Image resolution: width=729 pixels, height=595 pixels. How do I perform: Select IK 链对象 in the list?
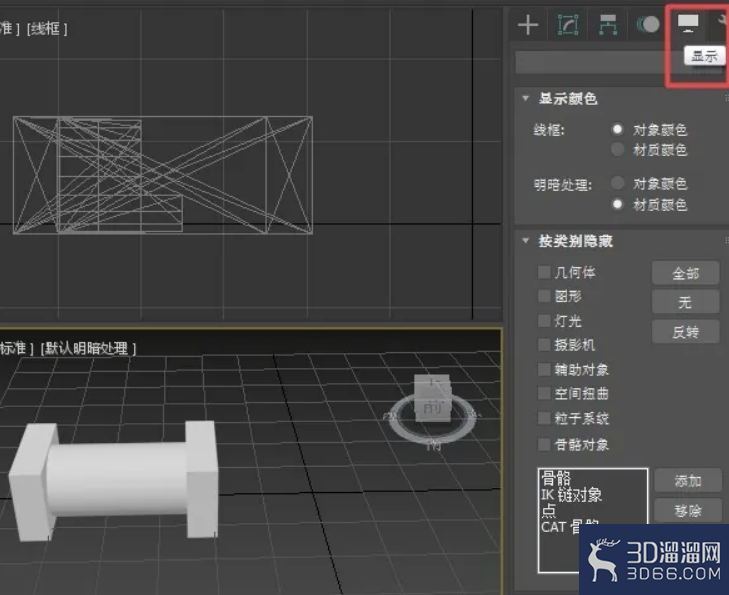571,495
